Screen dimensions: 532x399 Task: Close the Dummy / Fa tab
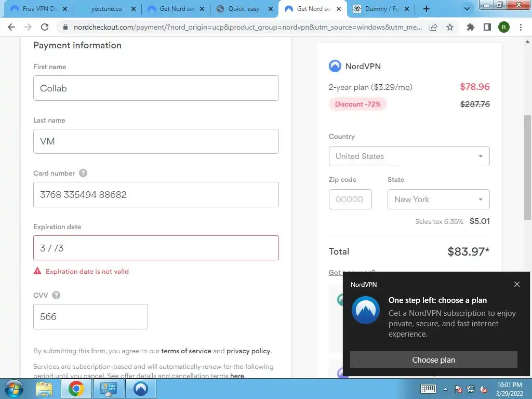[407, 9]
